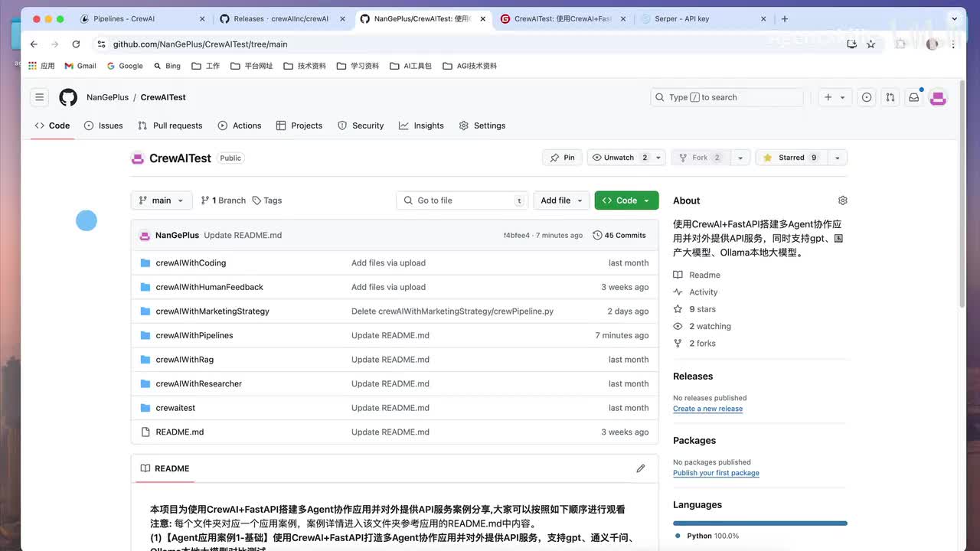
Task: Open commit f4bfee4 hash link
Action: (516, 236)
